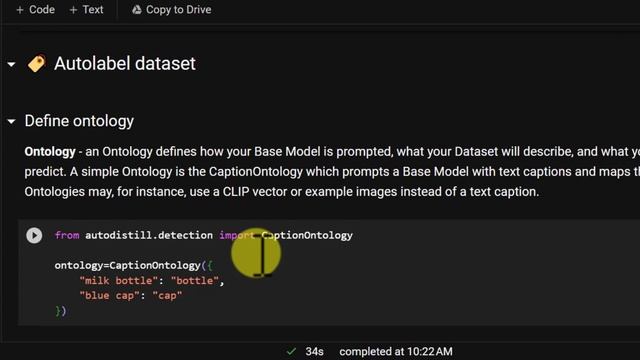Click the "bottle" value string in code
The height and width of the screenshot is (360, 640).
point(195,281)
